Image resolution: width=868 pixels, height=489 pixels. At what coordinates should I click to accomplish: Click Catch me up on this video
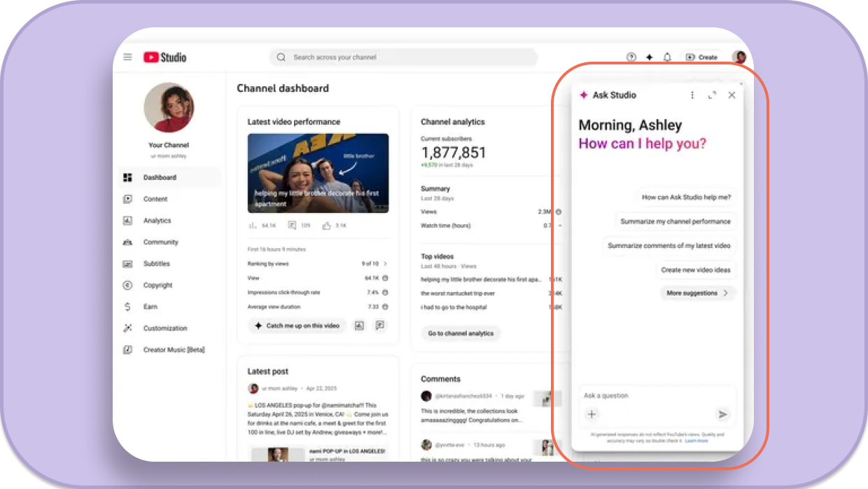pyautogui.click(x=297, y=326)
